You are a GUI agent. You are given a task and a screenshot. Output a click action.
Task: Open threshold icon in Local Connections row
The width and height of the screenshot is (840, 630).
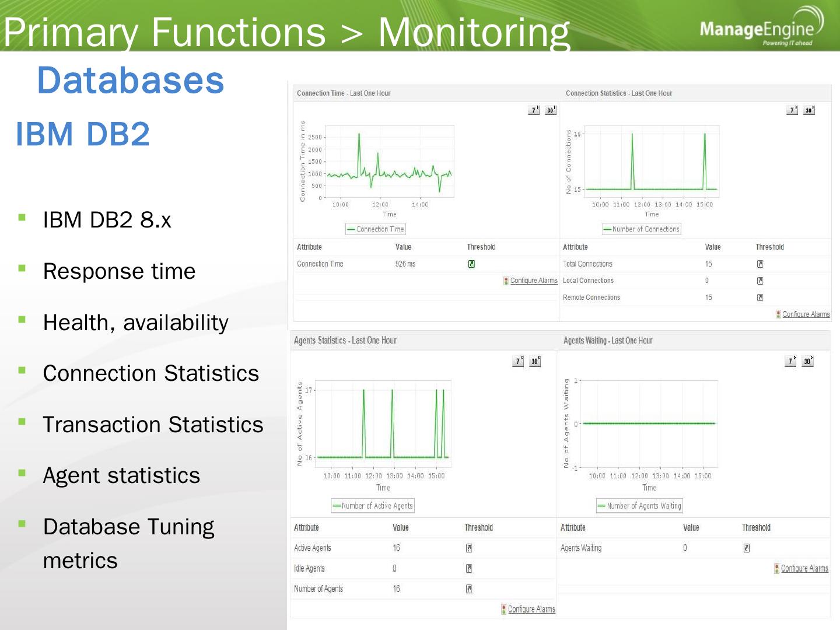(760, 281)
